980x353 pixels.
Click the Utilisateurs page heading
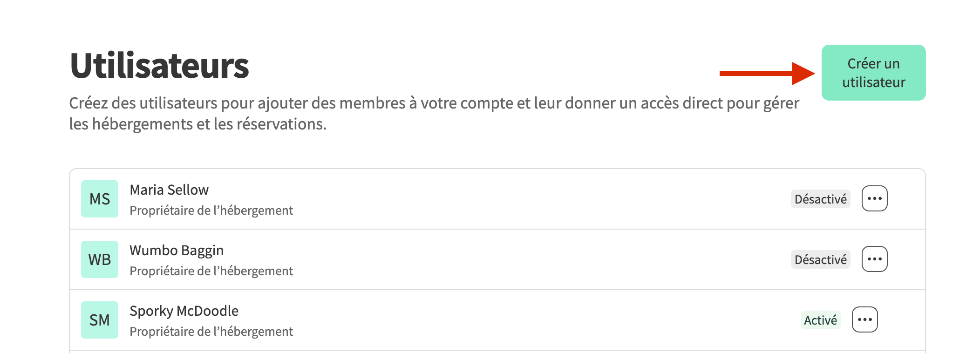tap(159, 66)
